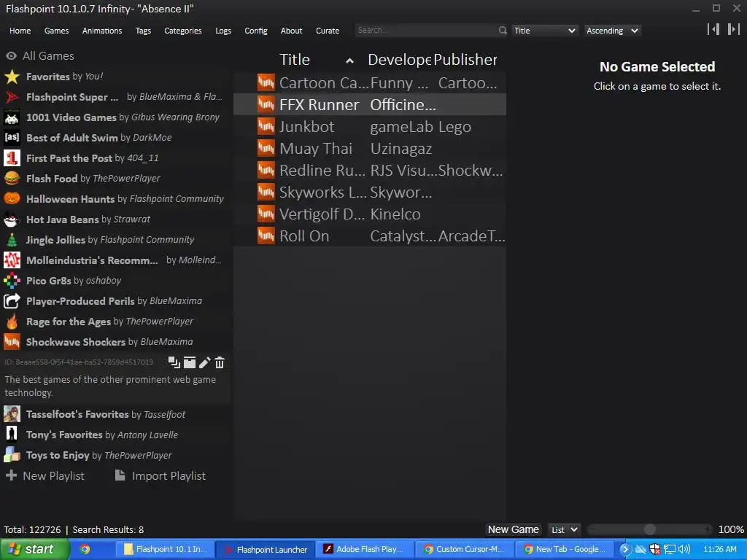Open the Animations tab
This screenshot has width=747, height=560.
102,31
